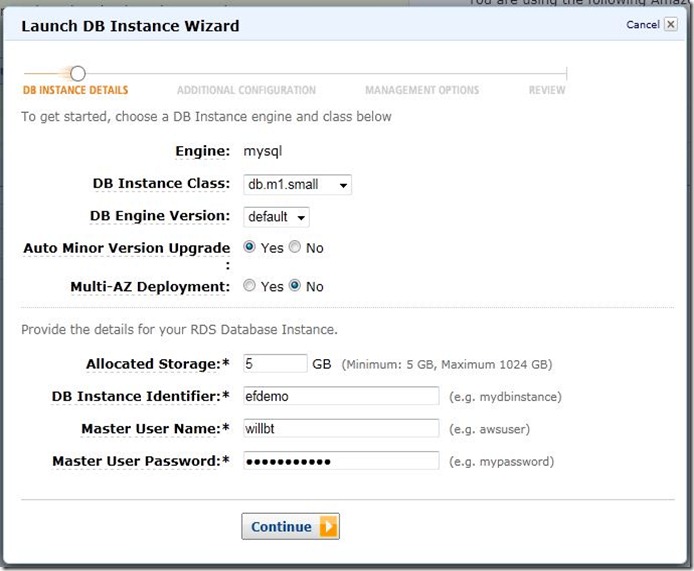Image resolution: width=694 pixels, height=571 pixels.
Task: Select the Master User Password field
Action: pyautogui.click(x=341, y=461)
